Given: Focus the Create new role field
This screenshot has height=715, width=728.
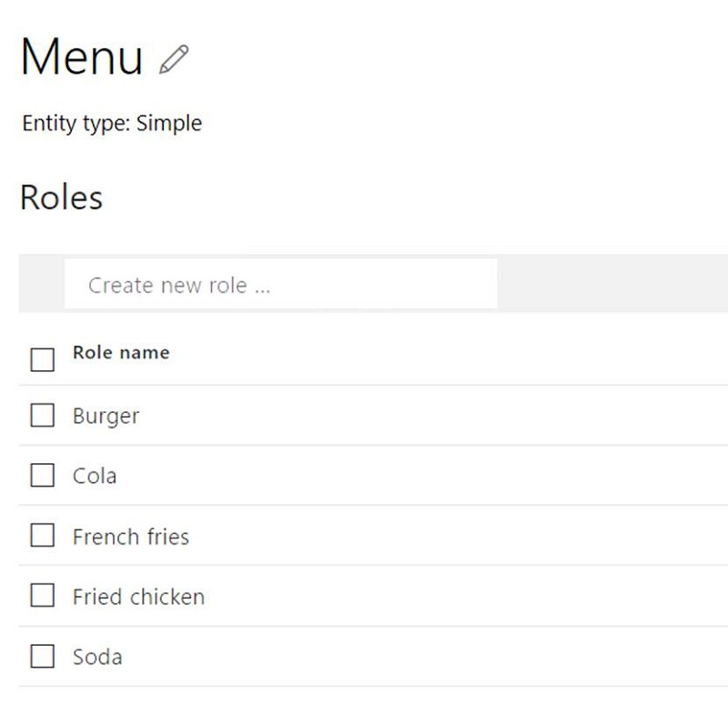Looking at the screenshot, I should click(281, 284).
